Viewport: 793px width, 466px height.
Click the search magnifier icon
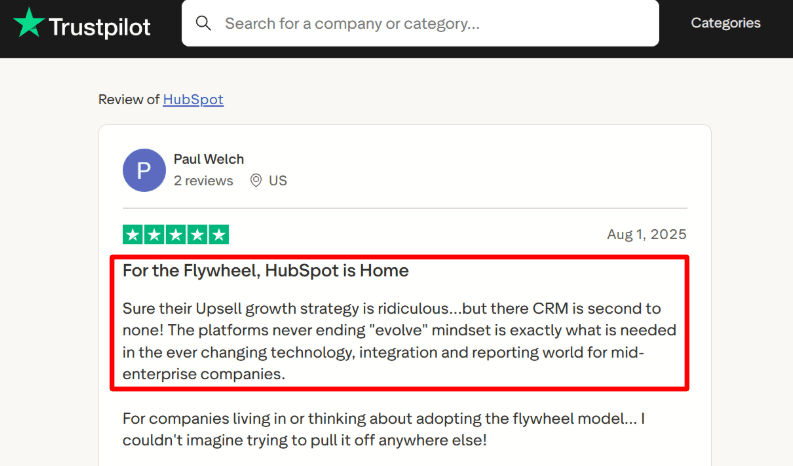coord(203,23)
